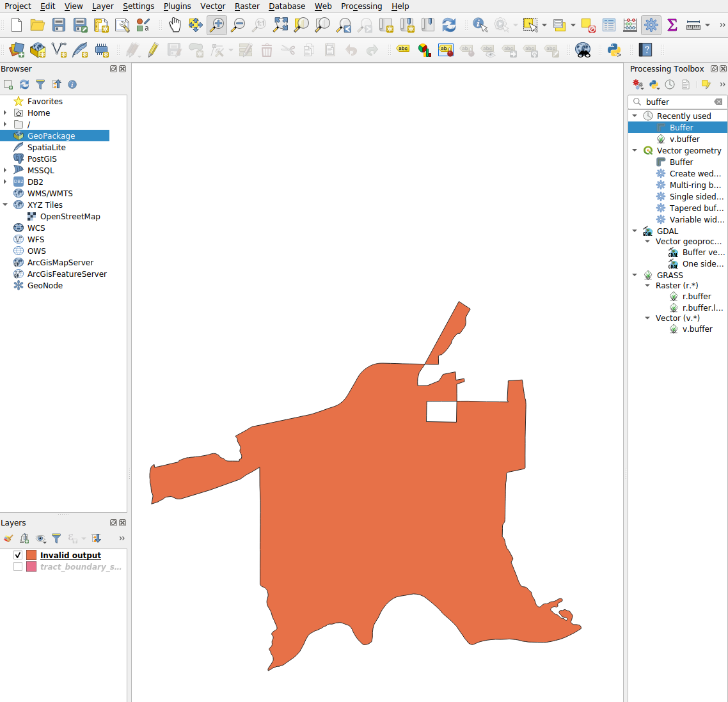Select the Pan Map hand tool
This screenshot has height=702, width=728.
[175, 25]
